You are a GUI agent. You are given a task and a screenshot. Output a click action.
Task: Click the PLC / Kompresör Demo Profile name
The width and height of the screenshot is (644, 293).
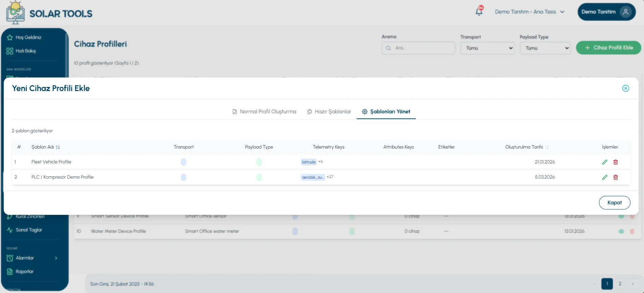pyautogui.click(x=63, y=177)
